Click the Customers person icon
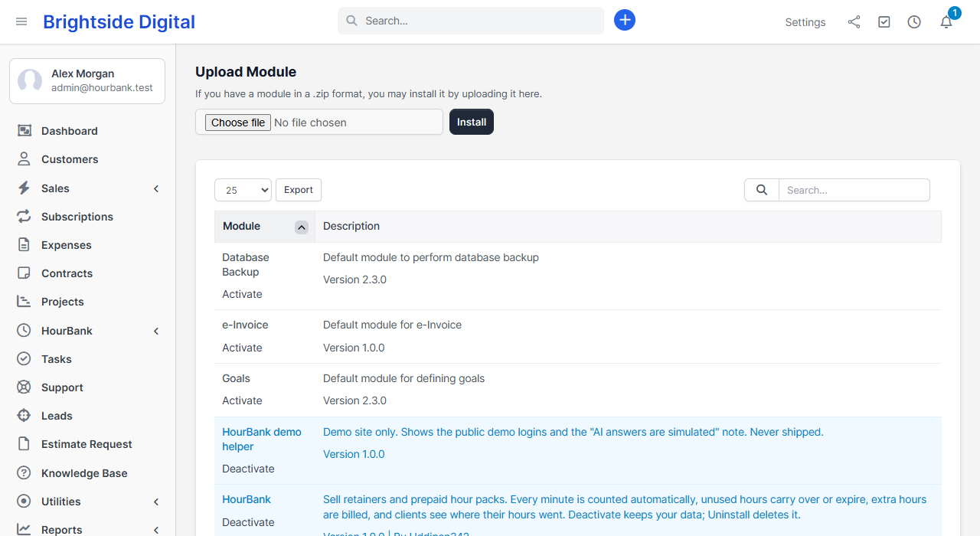The height and width of the screenshot is (536, 980). click(x=24, y=159)
